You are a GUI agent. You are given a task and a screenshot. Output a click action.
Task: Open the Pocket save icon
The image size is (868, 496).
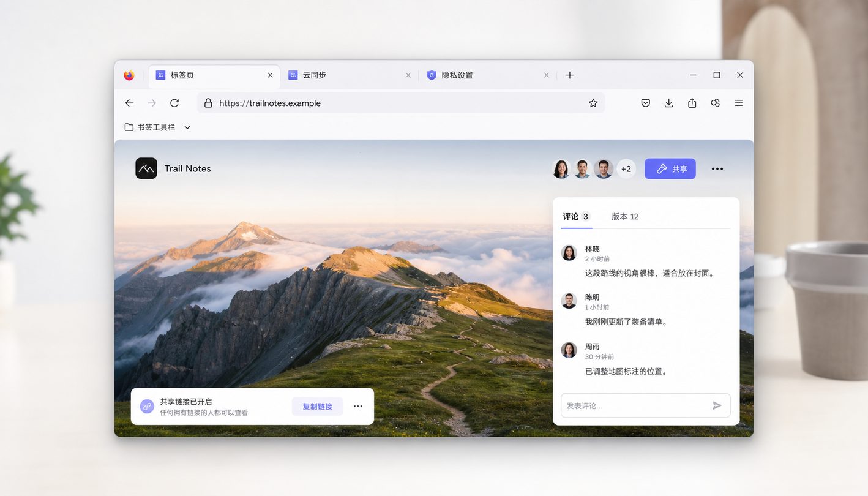(646, 103)
